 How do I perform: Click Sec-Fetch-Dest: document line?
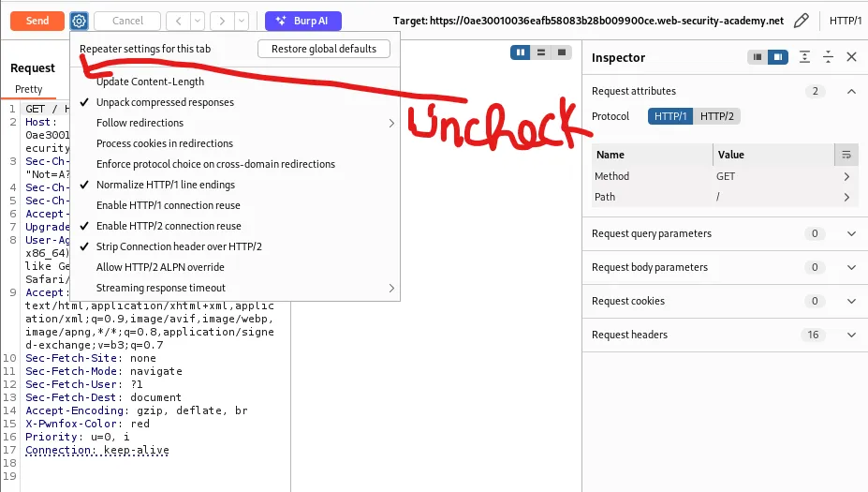tap(104, 397)
